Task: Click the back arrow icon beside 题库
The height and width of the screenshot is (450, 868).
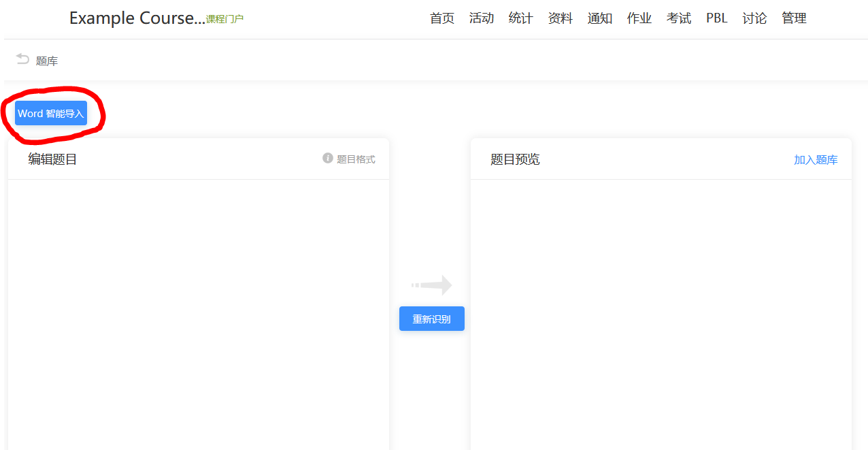Action: pos(22,60)
